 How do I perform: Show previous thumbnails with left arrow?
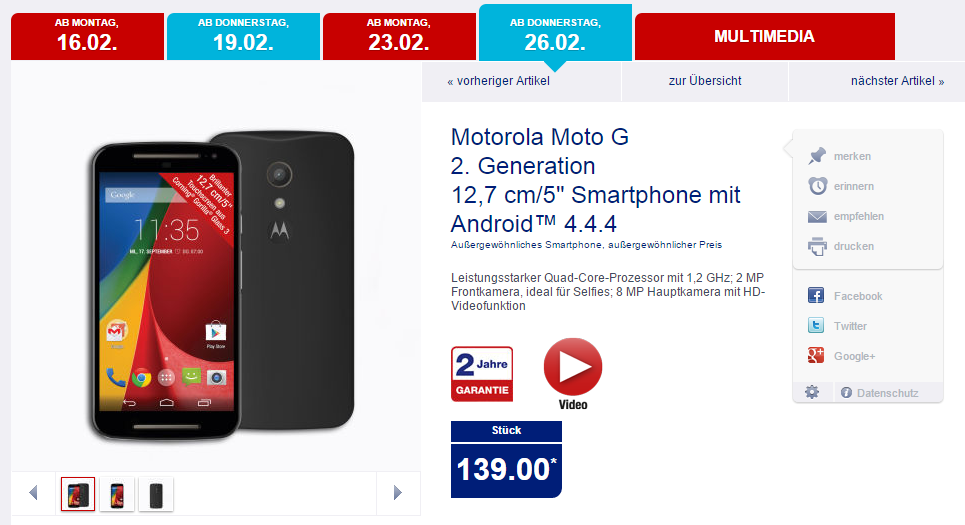33,492
